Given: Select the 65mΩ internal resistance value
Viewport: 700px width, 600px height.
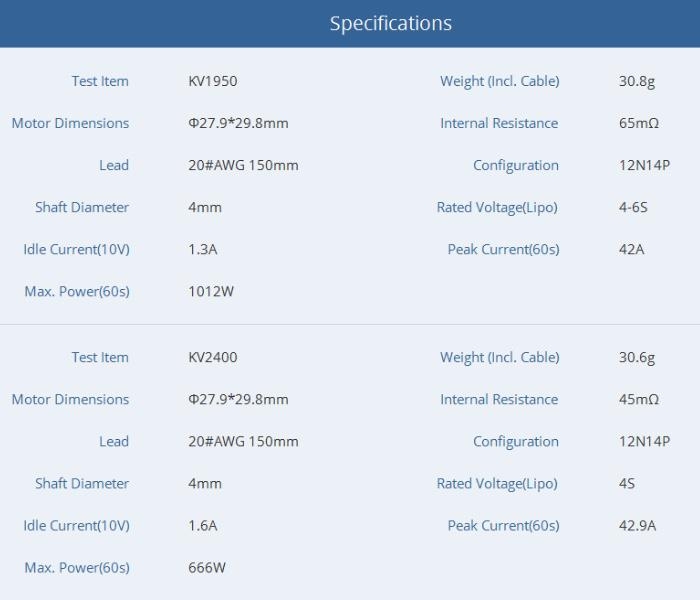Looking at the screenshot, I should (x=639, y=123).
